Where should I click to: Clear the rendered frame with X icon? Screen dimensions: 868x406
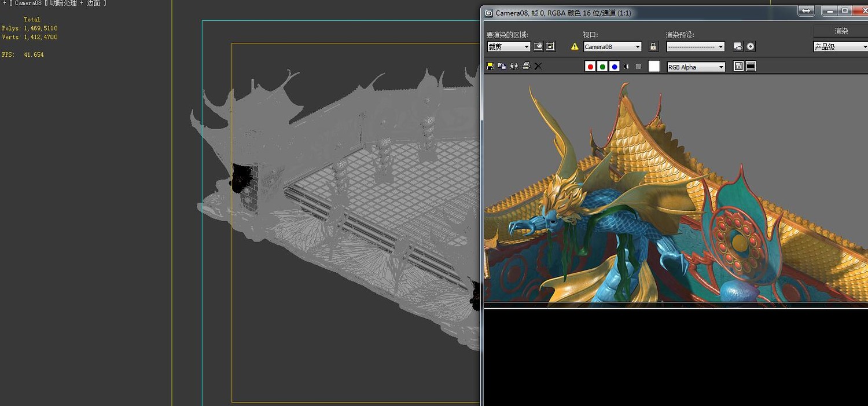(538, 66)
